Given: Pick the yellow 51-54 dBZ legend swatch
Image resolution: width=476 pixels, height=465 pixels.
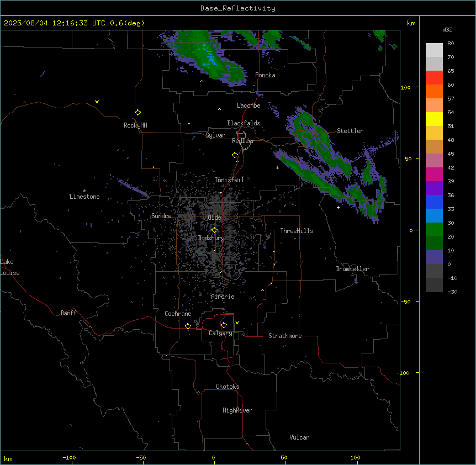Looking at the screenshot, I should click(x=434, y=119).
